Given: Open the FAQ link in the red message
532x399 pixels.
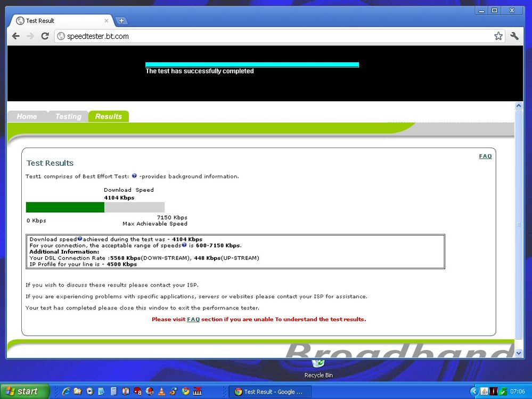Looking at the screenshot, I should [x=193, y=319].
